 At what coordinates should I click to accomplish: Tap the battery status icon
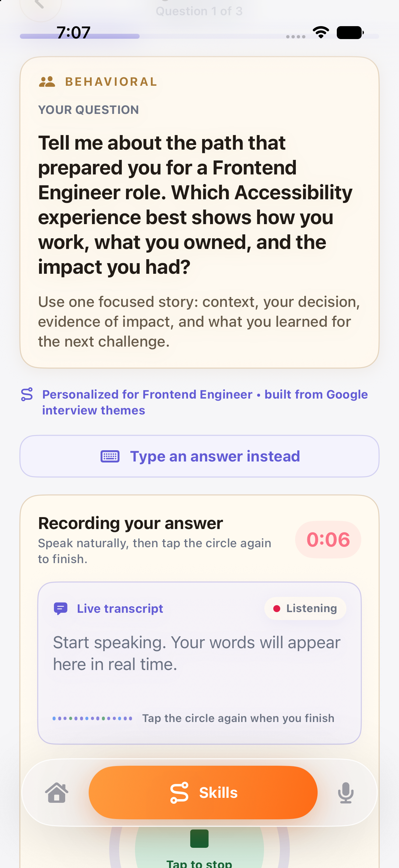[350, 32]
